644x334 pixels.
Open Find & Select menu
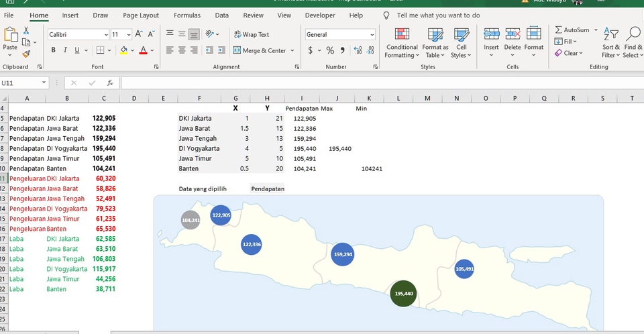click(x=633, y=42)
